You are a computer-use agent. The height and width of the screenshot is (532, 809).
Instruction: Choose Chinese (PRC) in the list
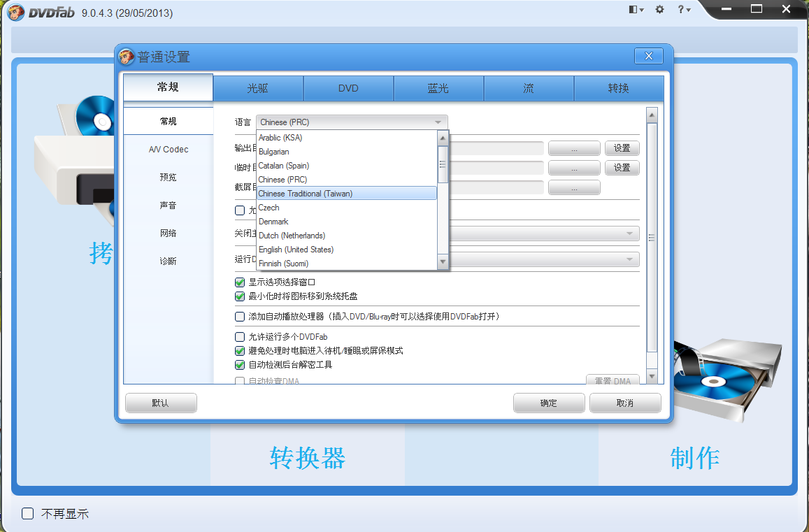(x=347, y=180)
